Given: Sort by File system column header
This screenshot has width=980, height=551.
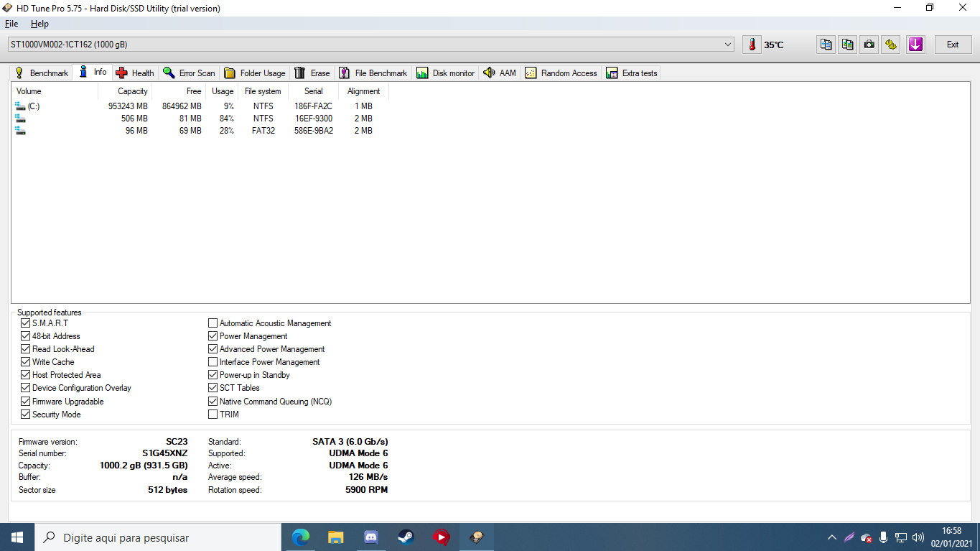Looking at the screenshot, I should click(x=263, y=91).
